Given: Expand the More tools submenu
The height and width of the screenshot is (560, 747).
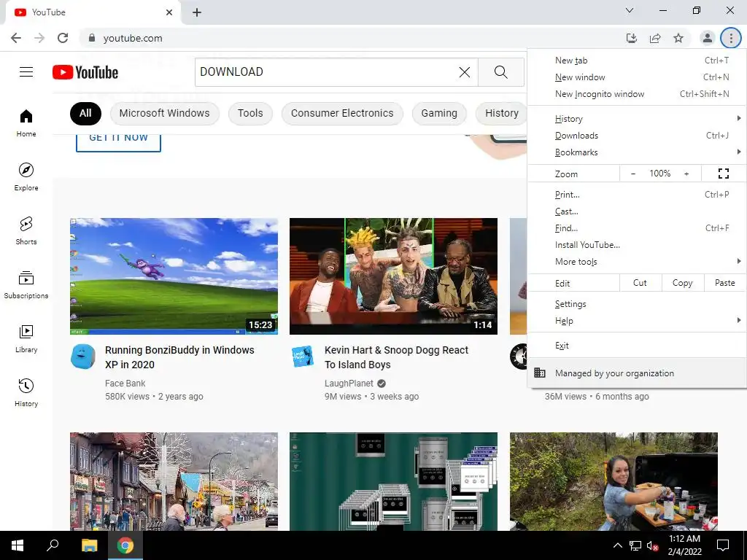Looking at the screenshot, I should coord(637,262).
